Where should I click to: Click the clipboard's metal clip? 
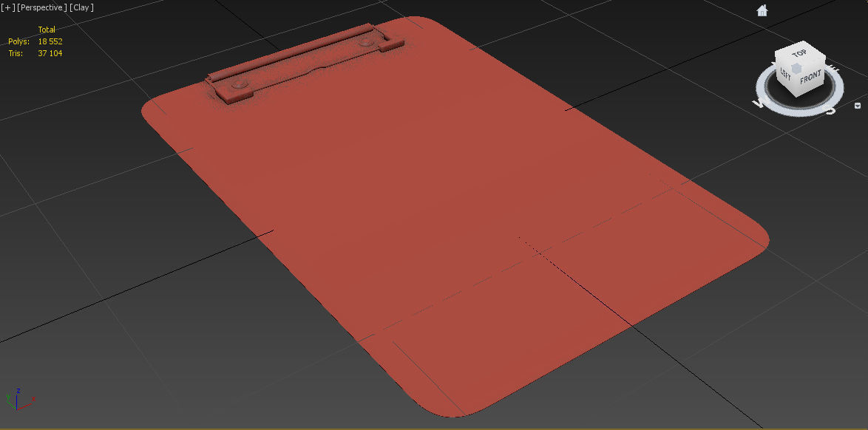(304, 64)
